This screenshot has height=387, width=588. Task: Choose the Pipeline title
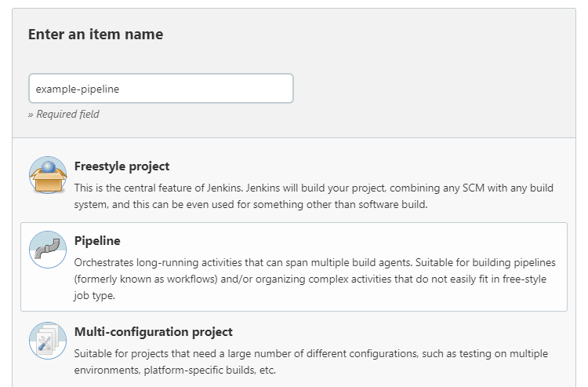(97, 241)
